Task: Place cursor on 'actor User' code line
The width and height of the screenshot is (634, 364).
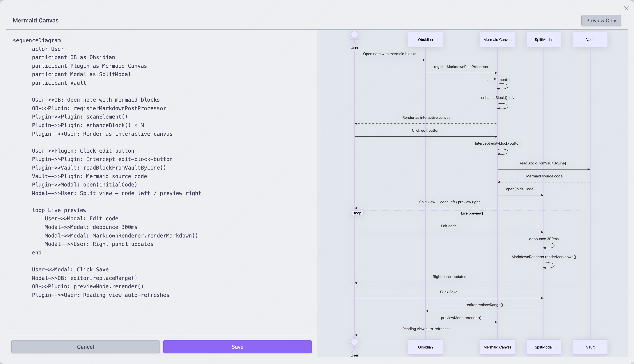Action: [x=48, y=49]
